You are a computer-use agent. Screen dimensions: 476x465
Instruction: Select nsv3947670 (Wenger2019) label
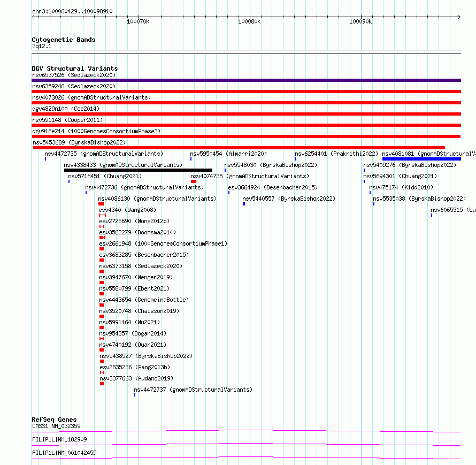click(x=136, y=277)
